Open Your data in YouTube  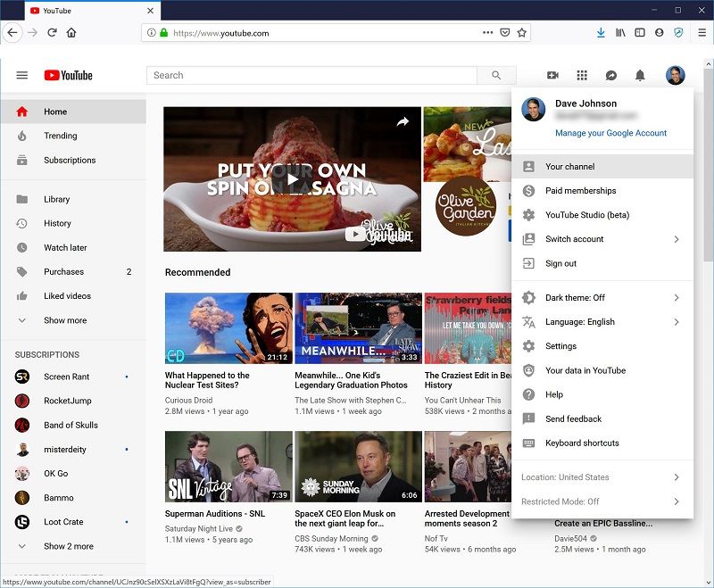click(x=602, y=370)
